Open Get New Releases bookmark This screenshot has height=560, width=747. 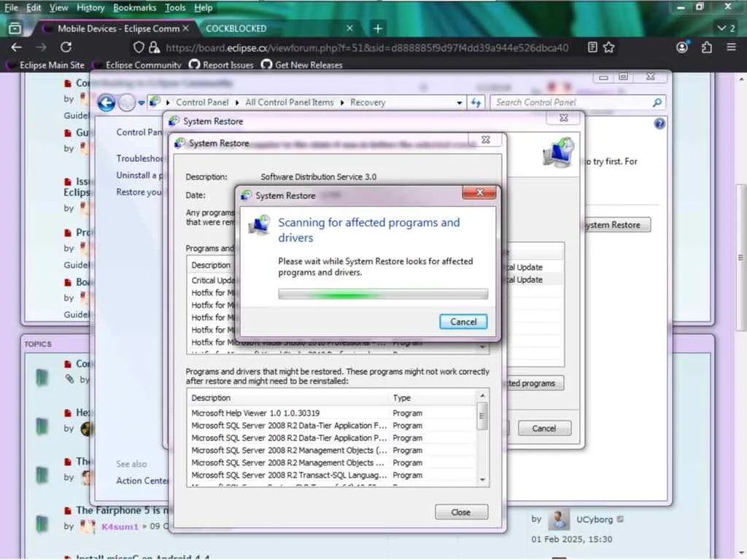[302, 65]
